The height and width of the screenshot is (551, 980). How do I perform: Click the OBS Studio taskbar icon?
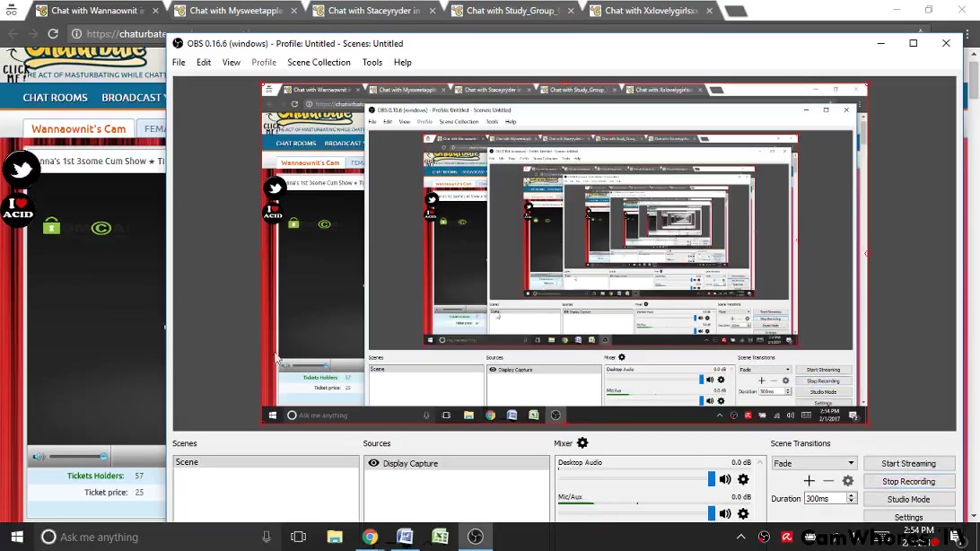[476, 537]
